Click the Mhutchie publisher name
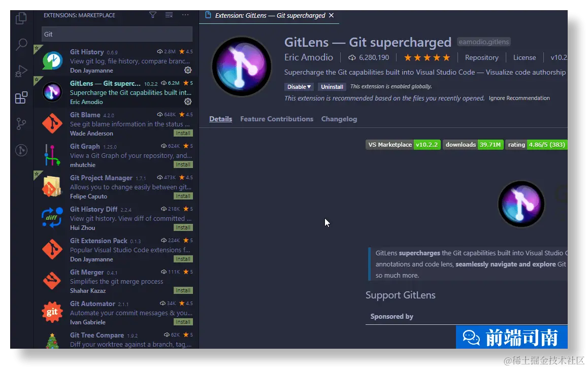This screenshot has width=588, height=369. click(82, 164)
